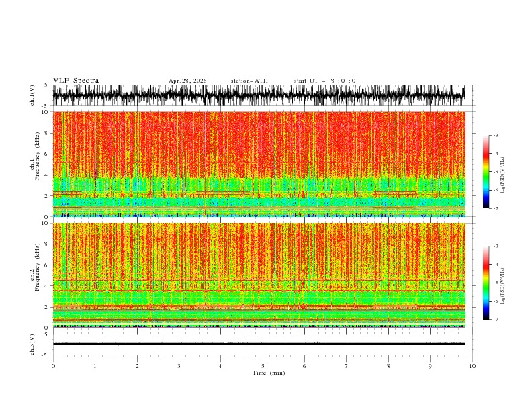Viewport: 532px width, 411px height.
Task: Select the 5 minute tick on time axis
Action: [x=263, y=366]
